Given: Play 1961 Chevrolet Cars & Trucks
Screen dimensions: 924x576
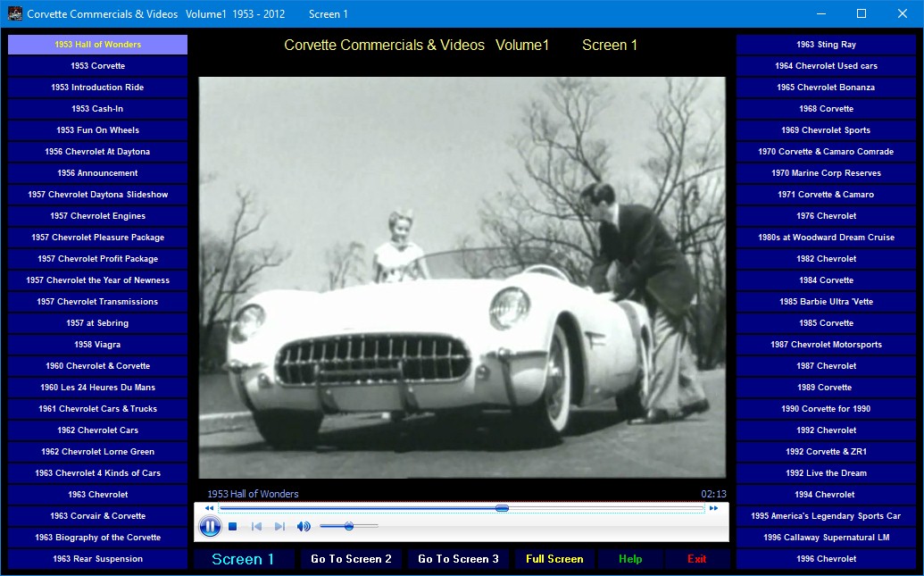Looking at the screenshot, I should [98, 409].
